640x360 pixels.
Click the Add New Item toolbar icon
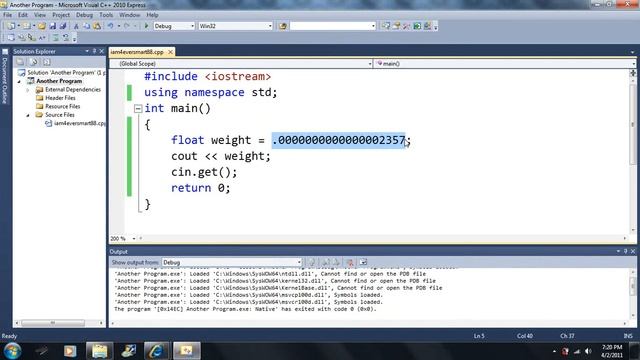(27, 26)
